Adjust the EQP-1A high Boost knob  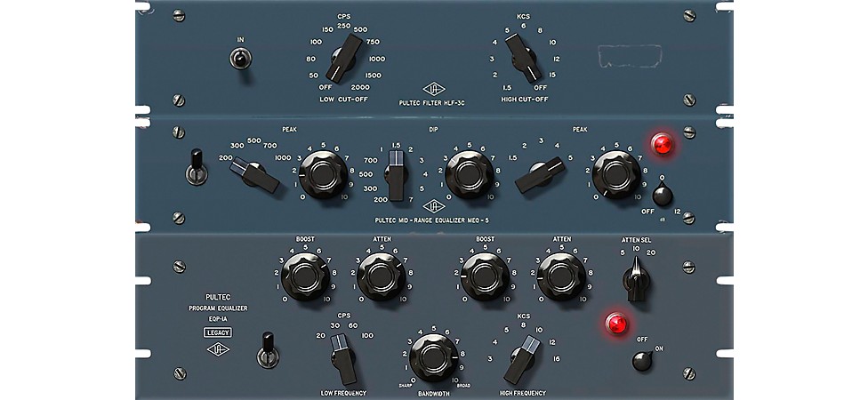485,276
